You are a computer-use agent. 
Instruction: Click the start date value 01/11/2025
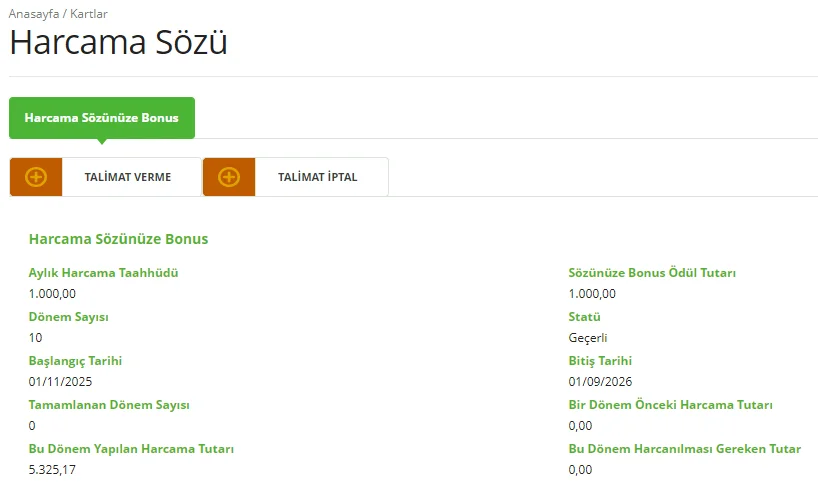pos(59,381)
